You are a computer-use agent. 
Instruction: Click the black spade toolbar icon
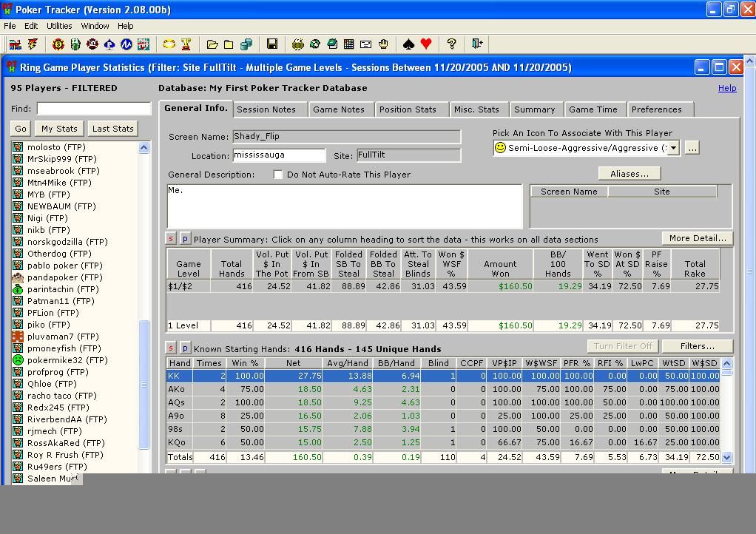(x=409, y=44)
